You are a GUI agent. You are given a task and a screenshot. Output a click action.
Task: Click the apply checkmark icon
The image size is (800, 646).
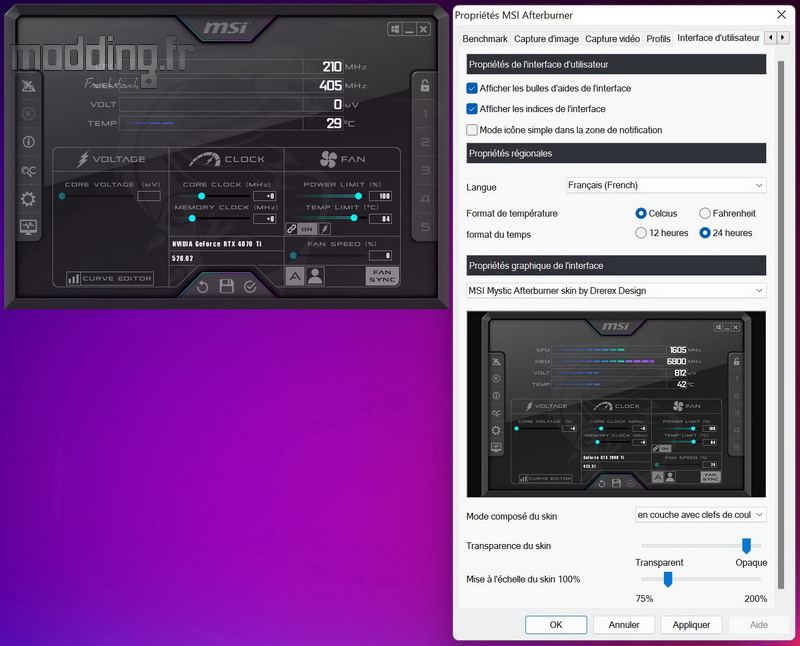pos(250,287)
